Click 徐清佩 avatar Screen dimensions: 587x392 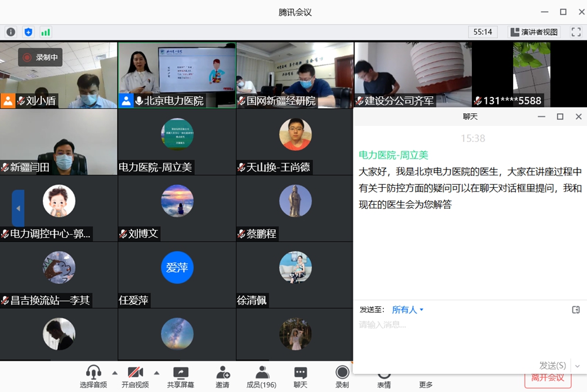pyautogui.click(x=295, y=268)
